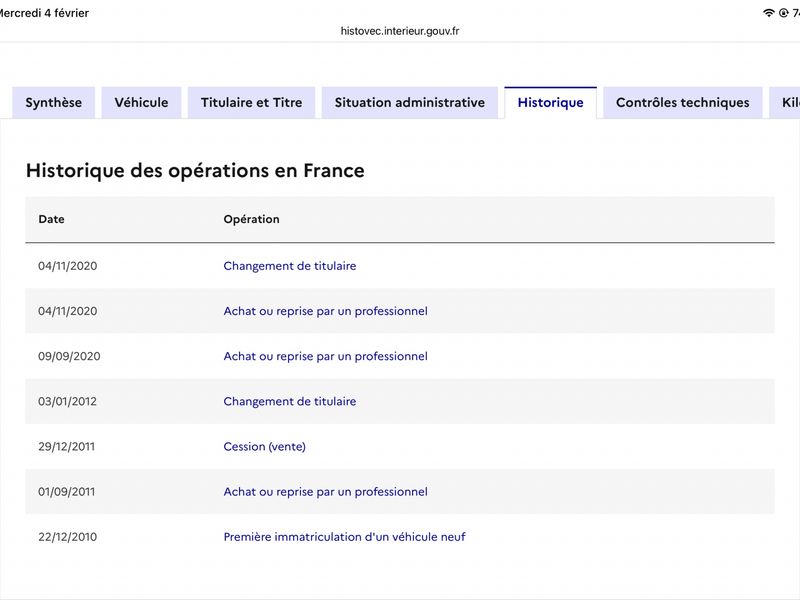Viewport: 800px width, 600px height.
Task: Go to the Situation administrative tab
Action: (409, 103)
